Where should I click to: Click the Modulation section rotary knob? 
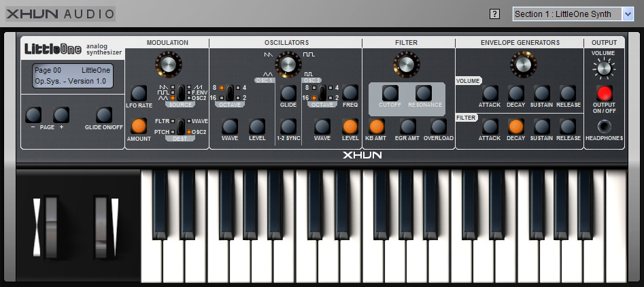[169, 65]
